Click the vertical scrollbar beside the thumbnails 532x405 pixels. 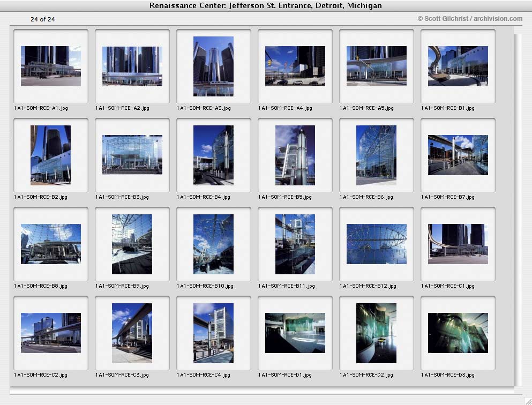click(518, 209)
